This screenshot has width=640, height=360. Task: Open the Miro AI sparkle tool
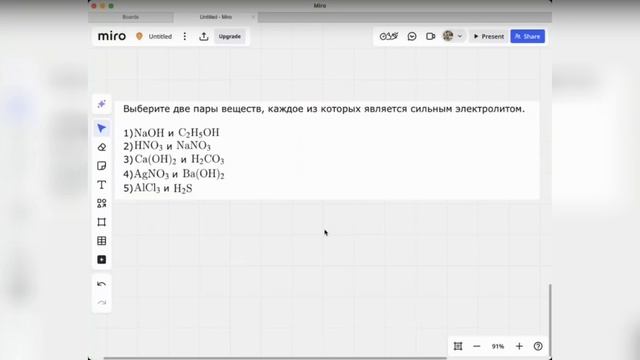point(102,104)
